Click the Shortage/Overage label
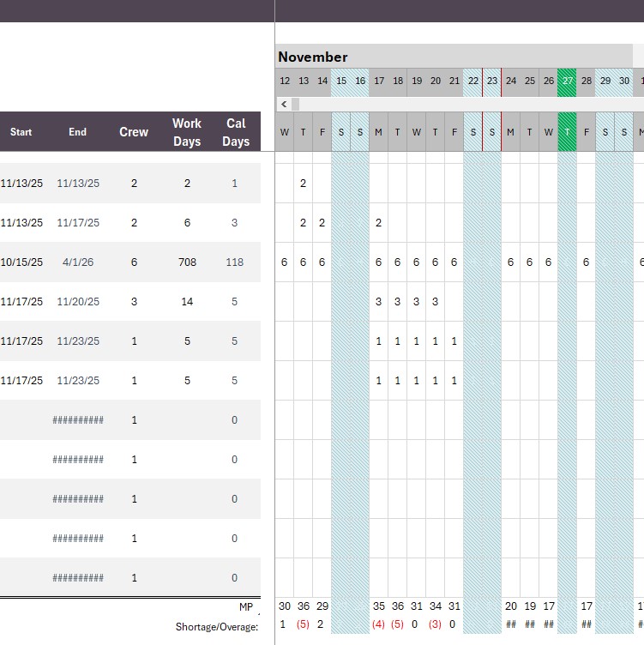 (216, 627)
